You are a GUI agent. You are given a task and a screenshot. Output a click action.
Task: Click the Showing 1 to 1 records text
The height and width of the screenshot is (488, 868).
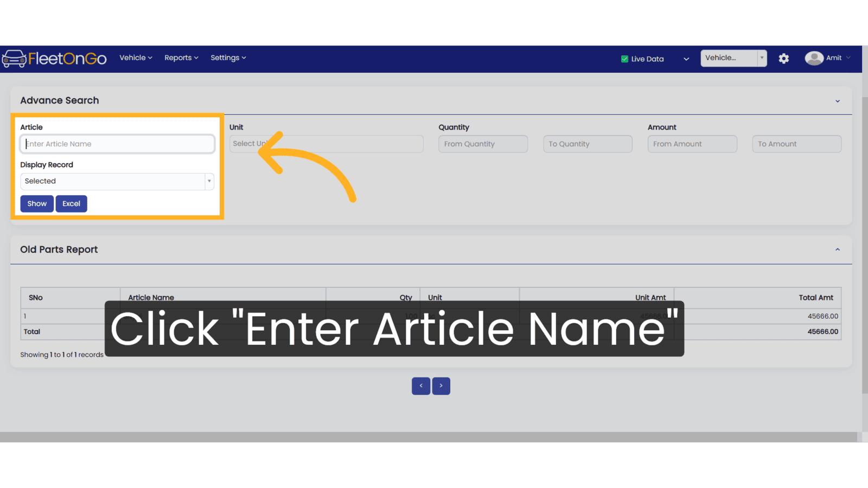coord(62,355)
